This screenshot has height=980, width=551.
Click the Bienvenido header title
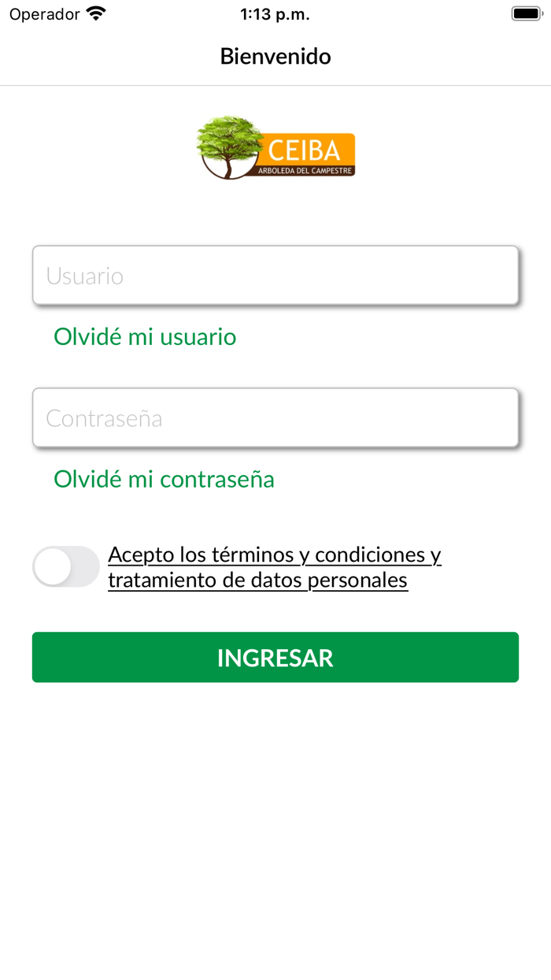275,57
